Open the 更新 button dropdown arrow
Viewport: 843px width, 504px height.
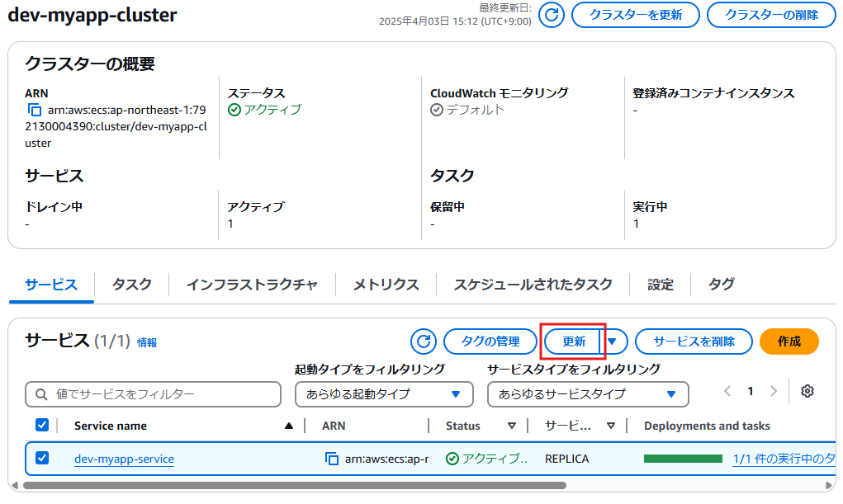(613, 341)
